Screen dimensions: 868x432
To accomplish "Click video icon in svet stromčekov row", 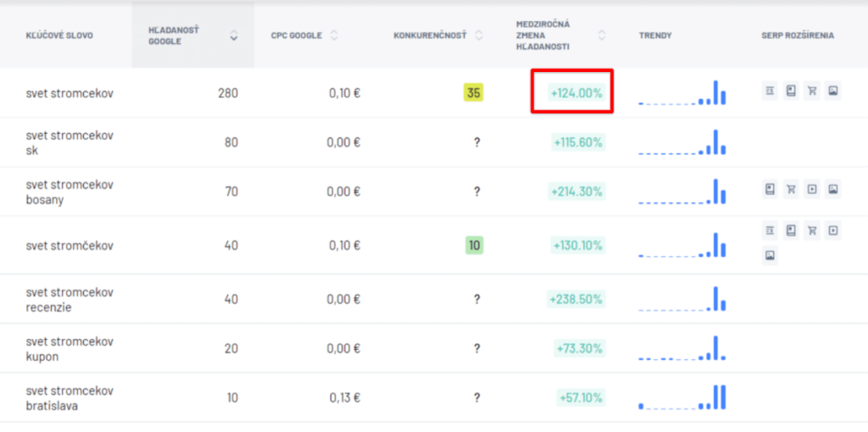I will click(x=832, y=230).
